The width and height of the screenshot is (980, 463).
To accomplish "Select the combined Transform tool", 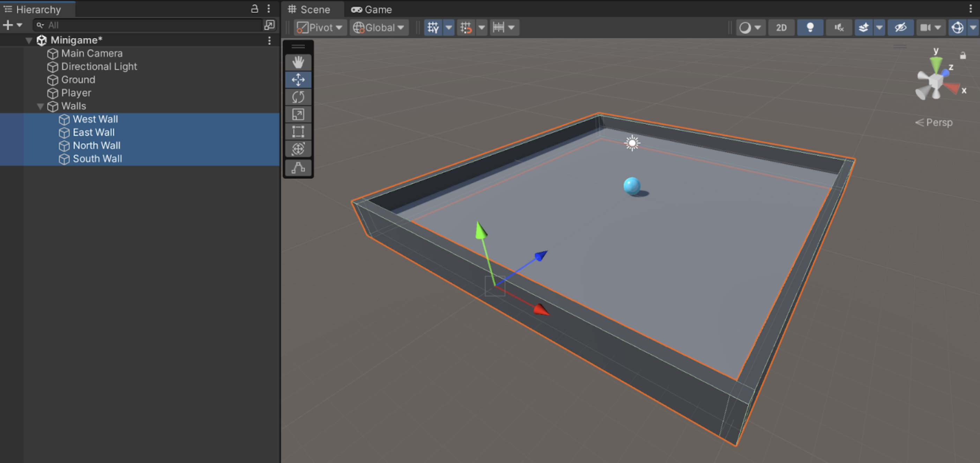I will click(x=298, y=149).
